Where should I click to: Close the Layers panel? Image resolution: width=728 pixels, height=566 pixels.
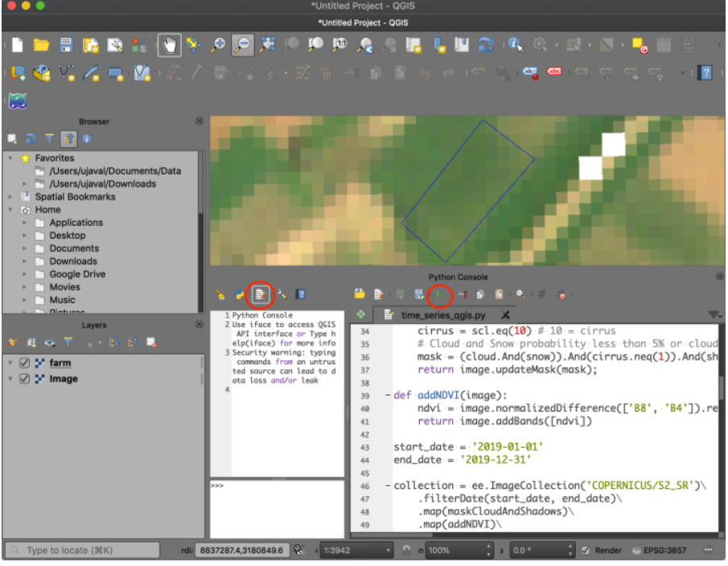[199, 324]
